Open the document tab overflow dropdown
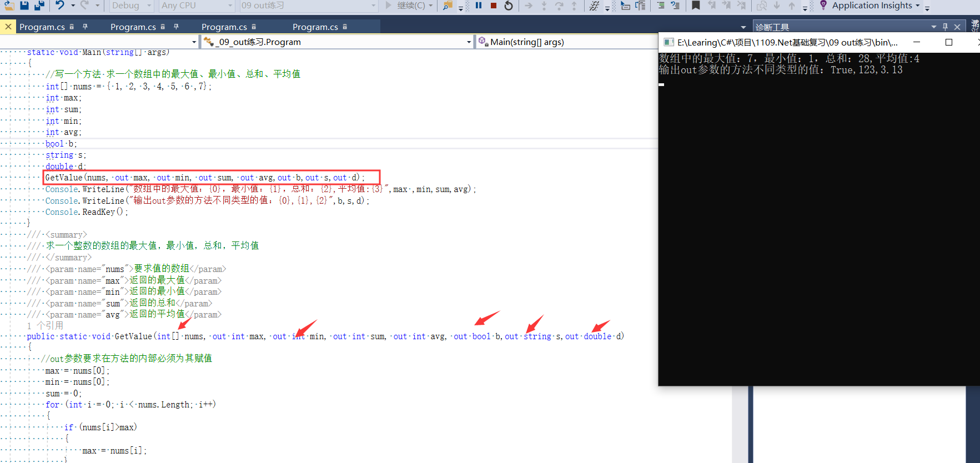This screenshot has width=980, height=463. point(743,27)
